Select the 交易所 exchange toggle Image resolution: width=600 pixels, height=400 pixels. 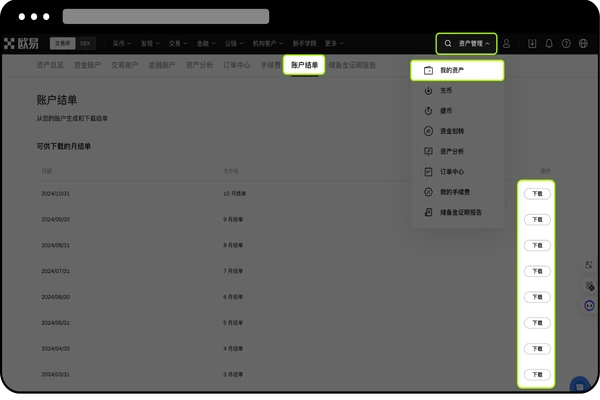62,43
